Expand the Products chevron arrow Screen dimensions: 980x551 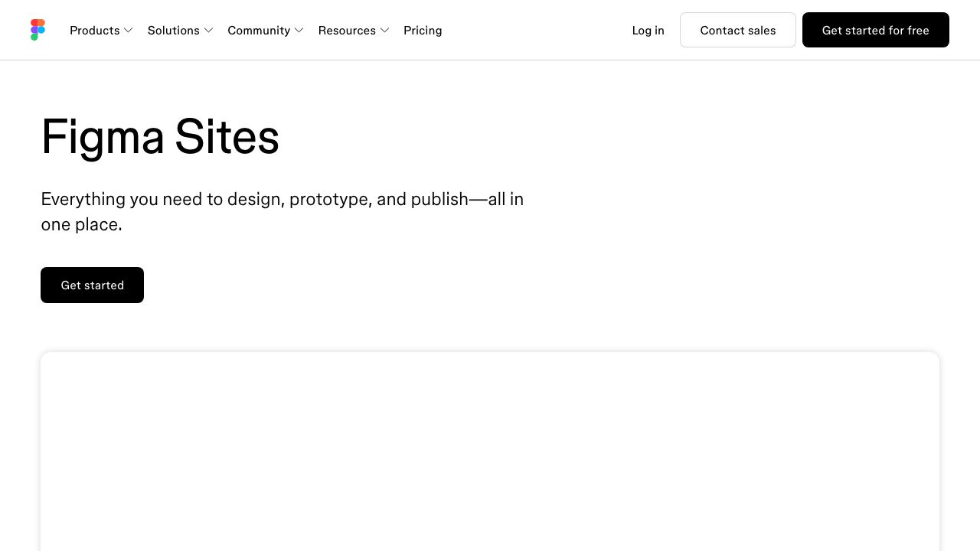coord(128,30)
